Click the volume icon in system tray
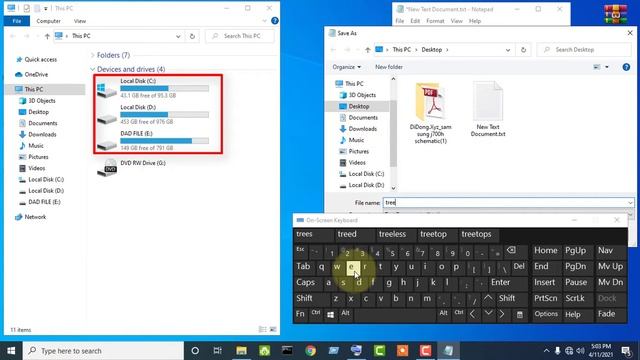Screen dimensions: 640x360 580,351
